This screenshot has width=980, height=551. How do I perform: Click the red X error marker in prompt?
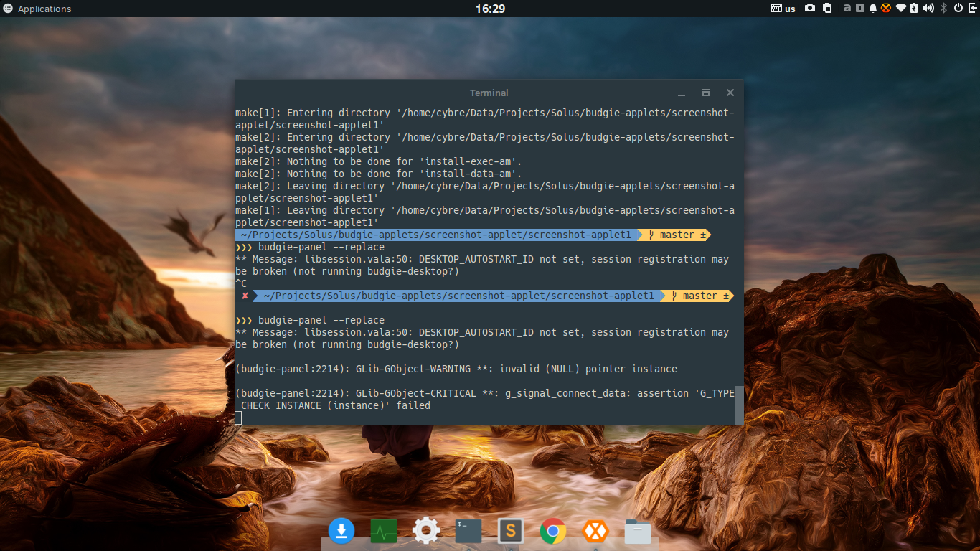pyautogui.click(x=245, y=296)
